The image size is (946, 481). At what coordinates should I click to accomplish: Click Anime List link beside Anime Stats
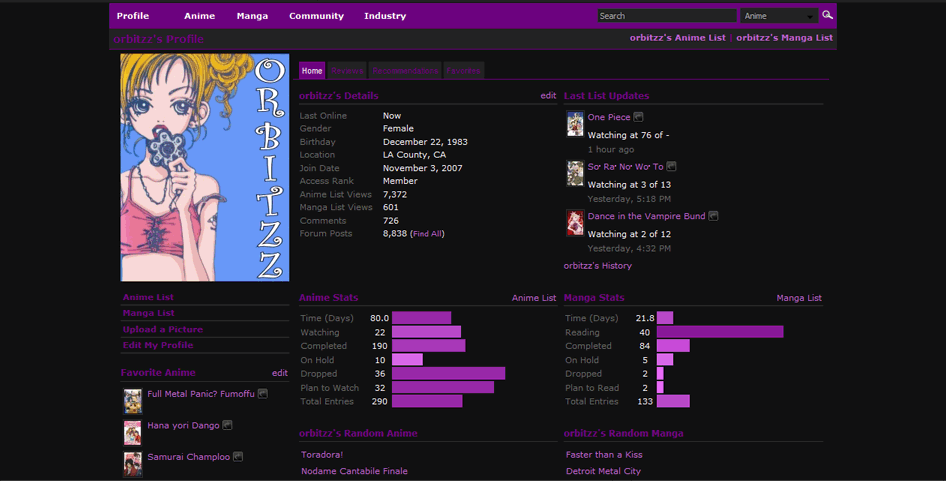tap(534, 298)
